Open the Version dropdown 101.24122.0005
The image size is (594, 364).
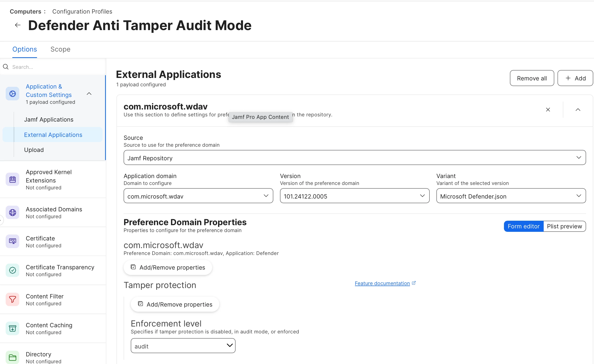(x=355, y=196)
